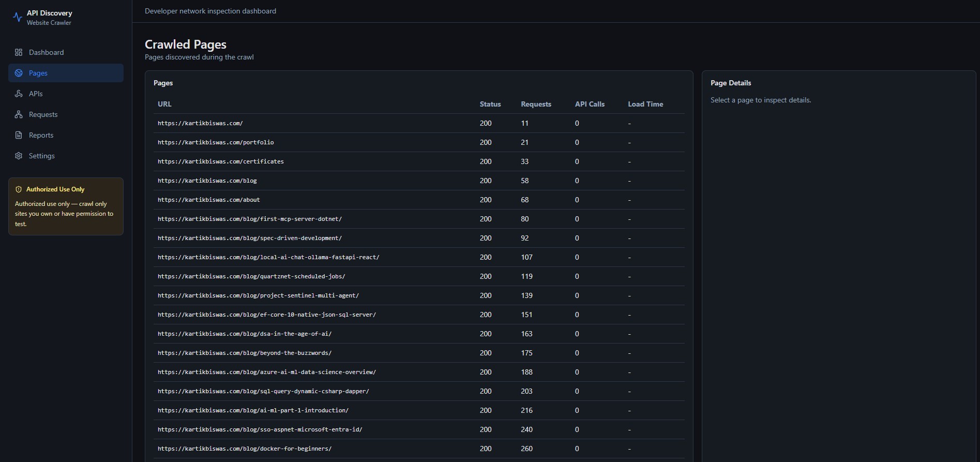Click the request count 11 cell
The image size is (980, 462).
click(525, 123)
